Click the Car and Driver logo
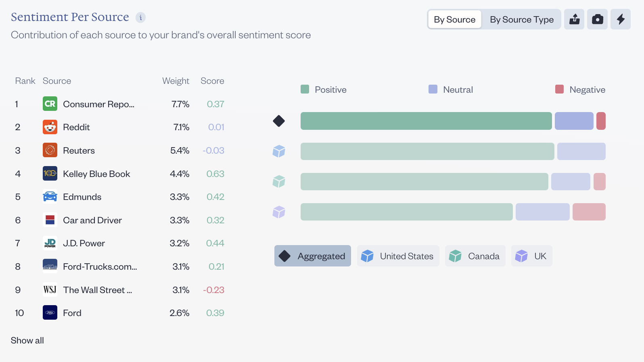Viewport: 644px width, 362px height. click(50, 220)
